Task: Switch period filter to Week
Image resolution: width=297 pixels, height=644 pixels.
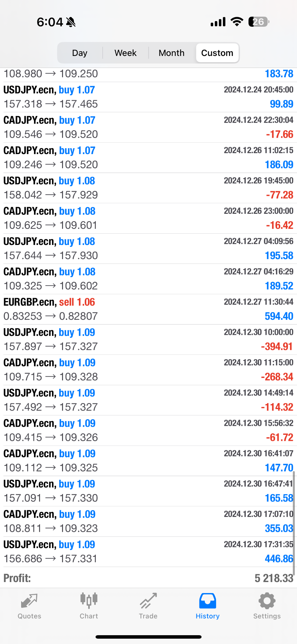Action: click(x=125, y=53)
